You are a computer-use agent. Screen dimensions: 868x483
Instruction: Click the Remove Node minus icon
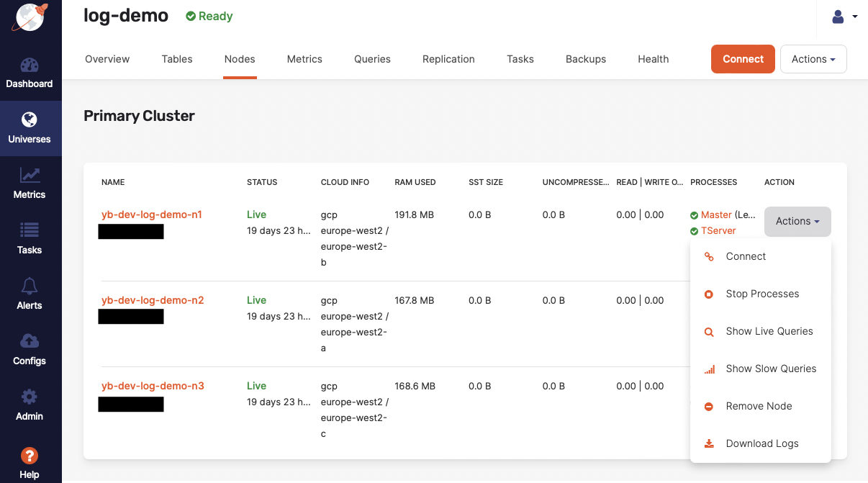tap(709, 406)
